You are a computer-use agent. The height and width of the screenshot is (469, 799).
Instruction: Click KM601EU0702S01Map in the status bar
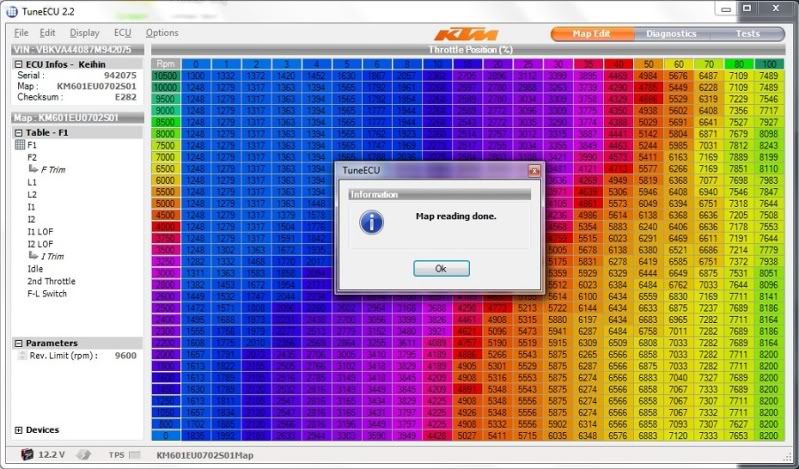tap(205, 455)
